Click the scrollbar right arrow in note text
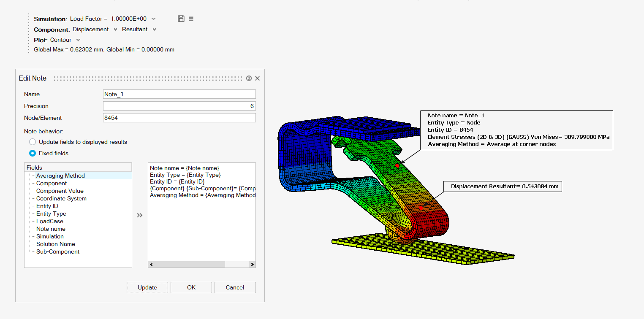This screenshot has height=319, width=644. pos(252,265)
